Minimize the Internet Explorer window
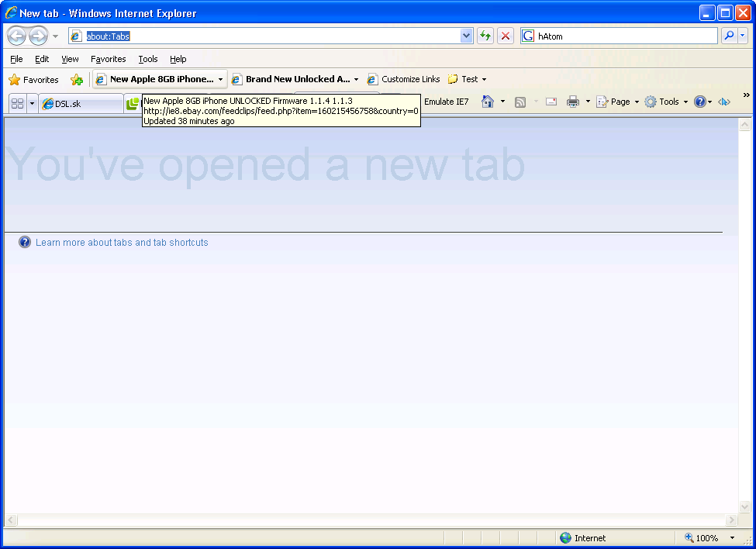The width and height of the screenshot is (756, 549). 707,13
